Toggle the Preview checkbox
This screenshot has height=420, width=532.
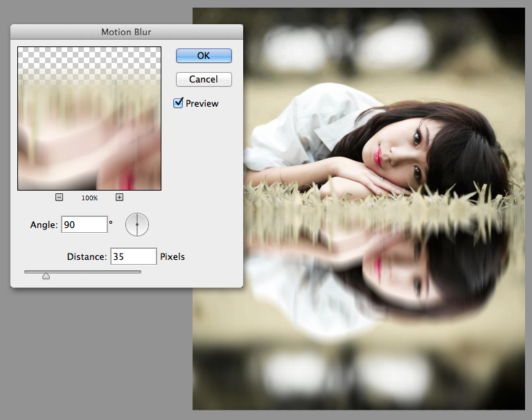tap(179, 103)
